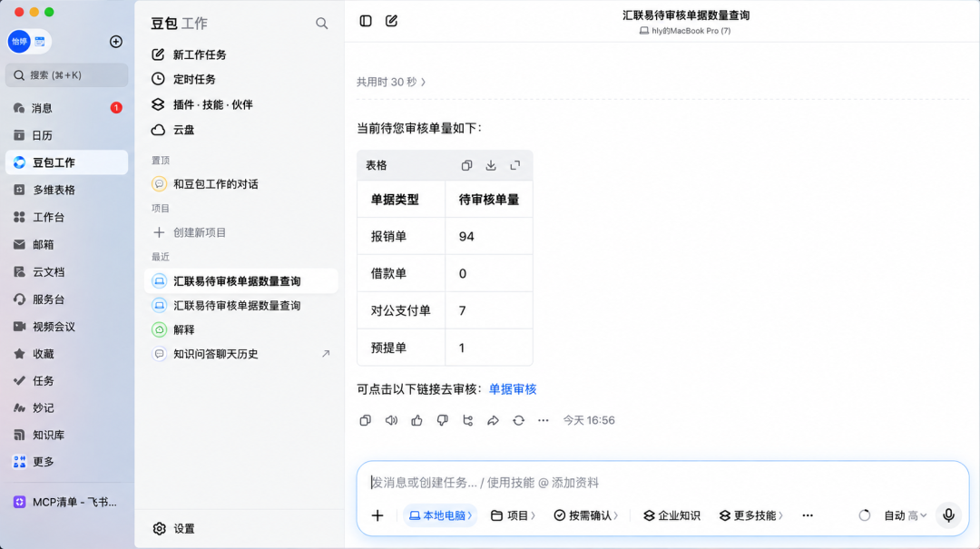This screenshot has width=980, height=549.
Task: Open 多维表格 from the sidebar
Action: point(67,190)
